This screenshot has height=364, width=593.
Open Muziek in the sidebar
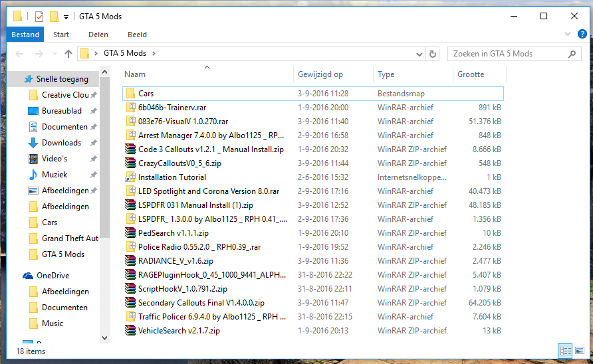55,175
